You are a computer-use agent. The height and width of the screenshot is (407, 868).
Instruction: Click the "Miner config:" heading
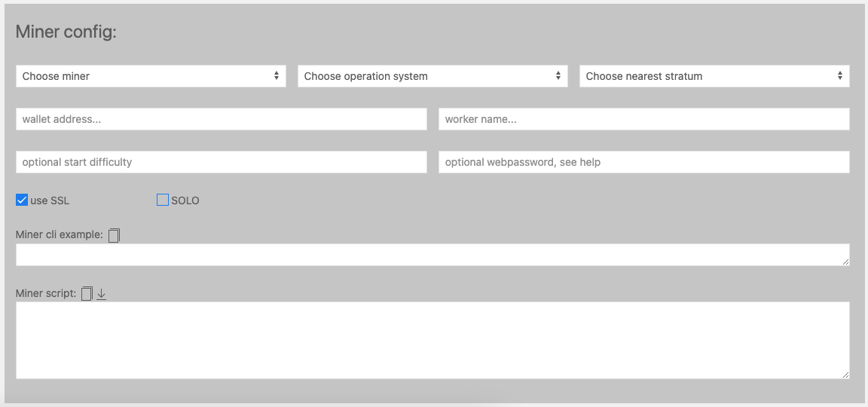point(66,32)
